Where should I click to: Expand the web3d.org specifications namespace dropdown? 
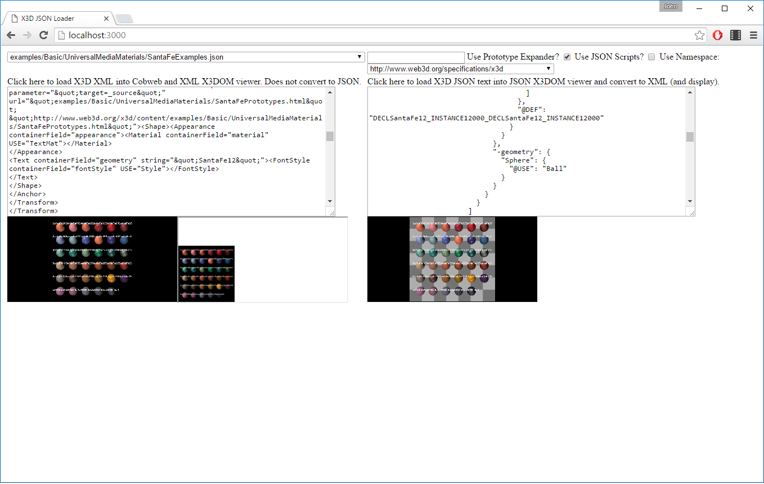pos(460,69)
